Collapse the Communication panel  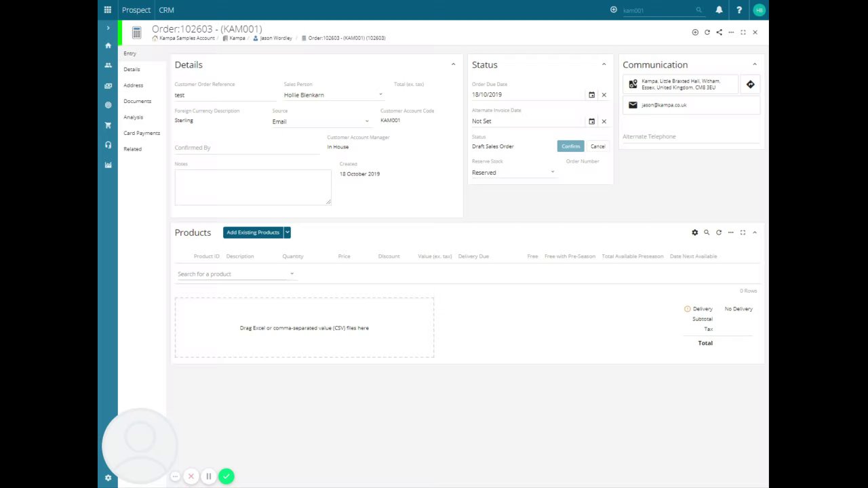tap(755, 64)
